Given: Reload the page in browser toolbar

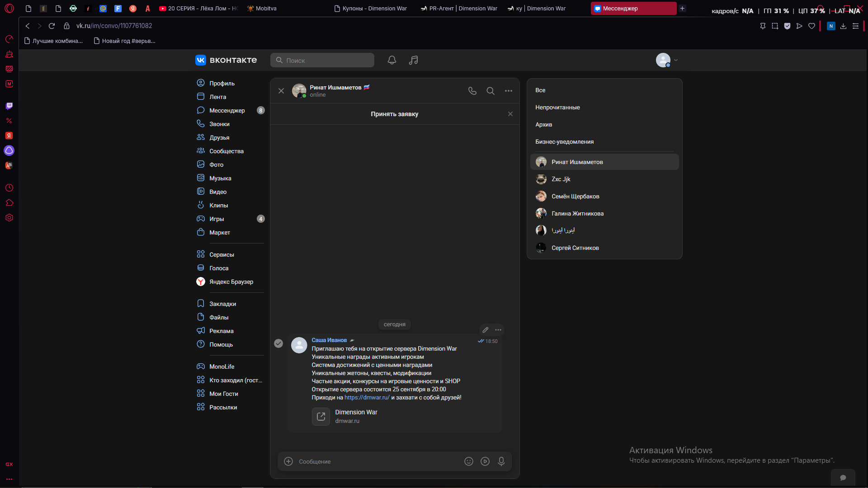Looking at the screenshot, I should click(52, 26).
